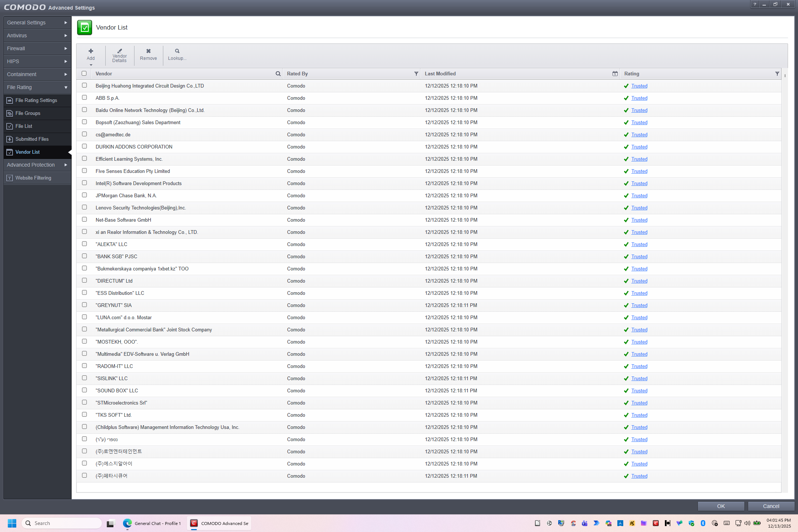This screenshot has height=532, width=798.
Task: Open the Lookup magnifier tool
Action: tap(177, 51)
